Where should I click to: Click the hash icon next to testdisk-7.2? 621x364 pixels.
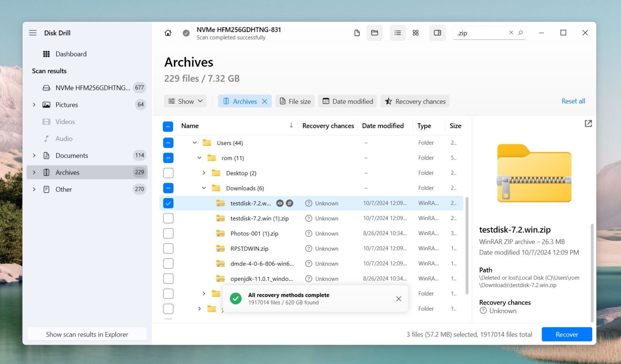pyautogui.click(x=290, y=203)
